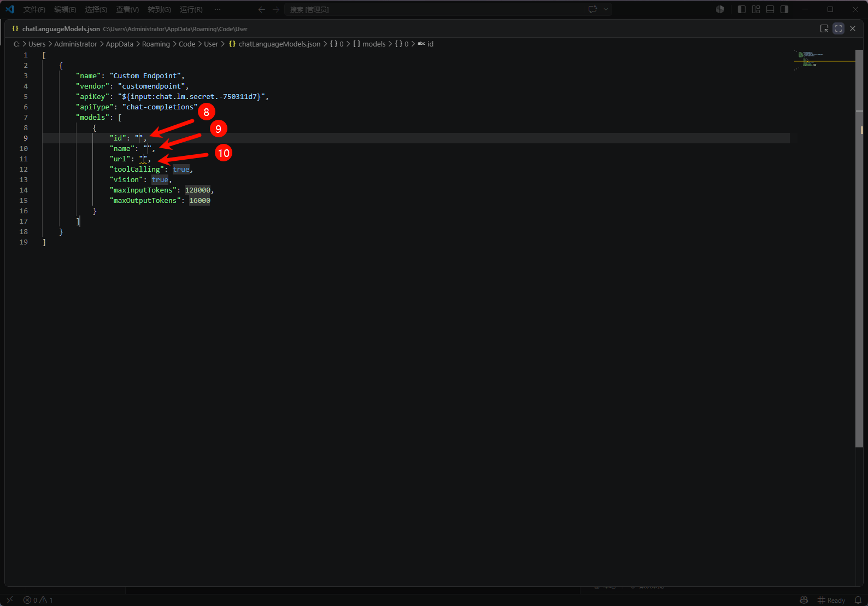Click the "models" key on line 7

click(x=93, y=117)
